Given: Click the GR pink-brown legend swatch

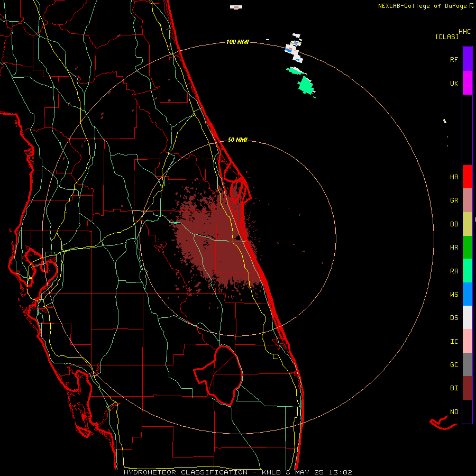Looking at the screenshot, I should (x=467, y=200).
